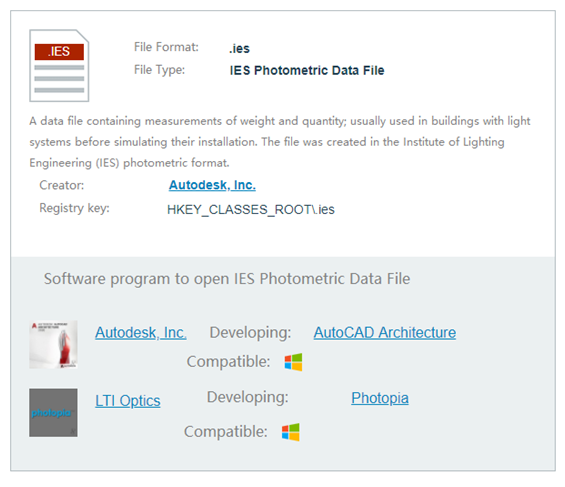Open the Photopia program link
Image resolution: width=565 pixels, height=487 pixels.
[380, 398]
